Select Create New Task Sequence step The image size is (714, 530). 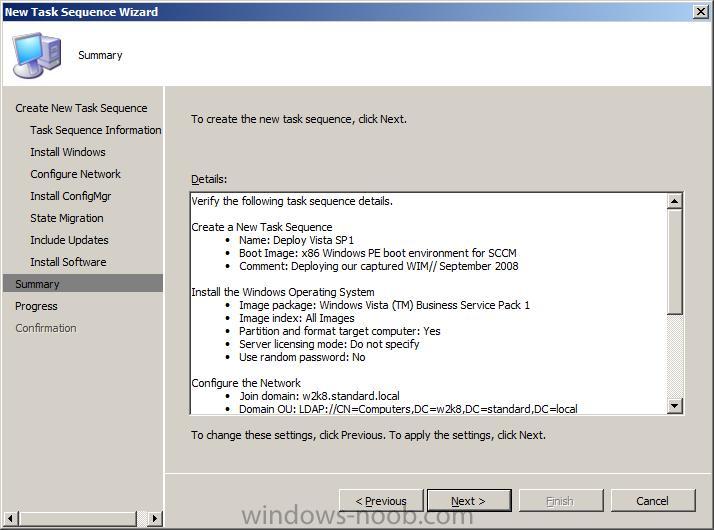pos(81,108)
